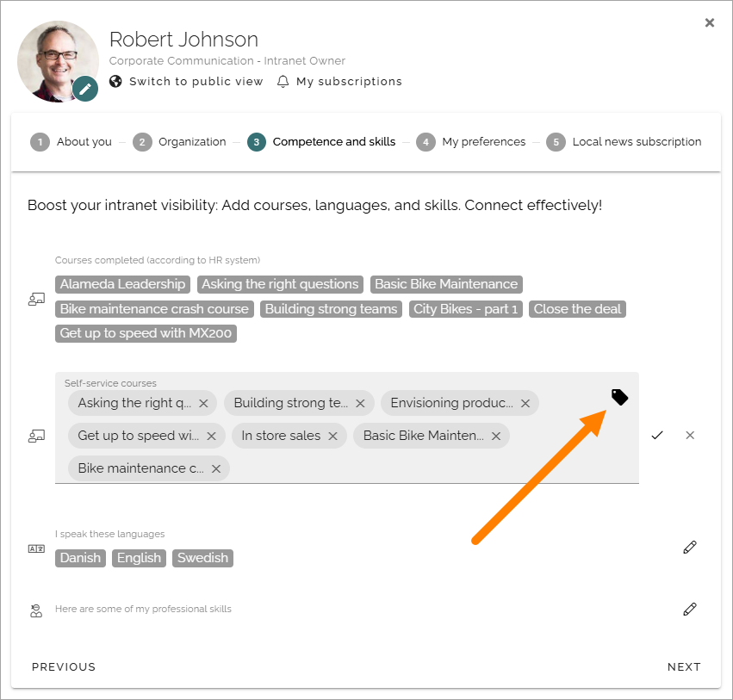This screenshot has width=733, height=700.
Task: Remove the 'In store sales' course chip
Action: click(332, 436)
